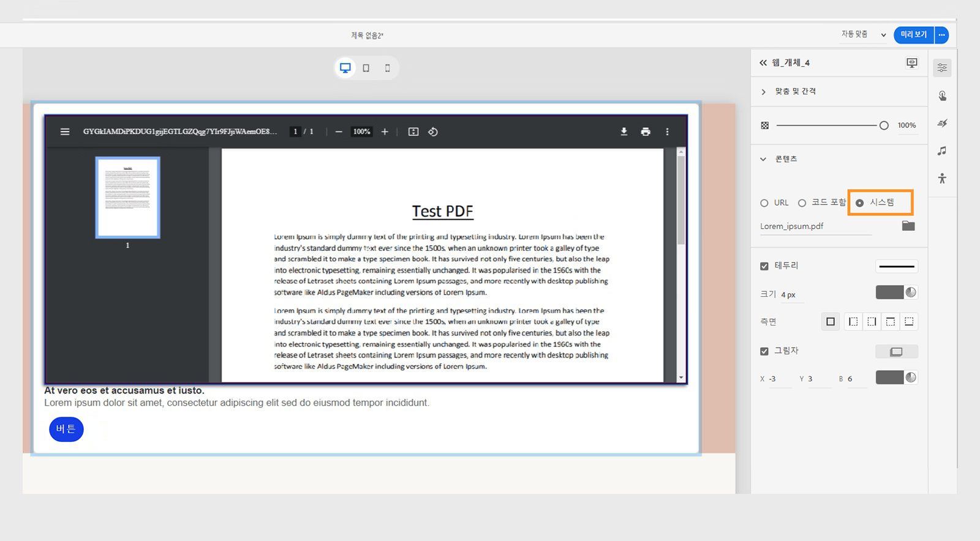Apply border to right side only
This screenshot has width=980, height=541.
[872, 321]
